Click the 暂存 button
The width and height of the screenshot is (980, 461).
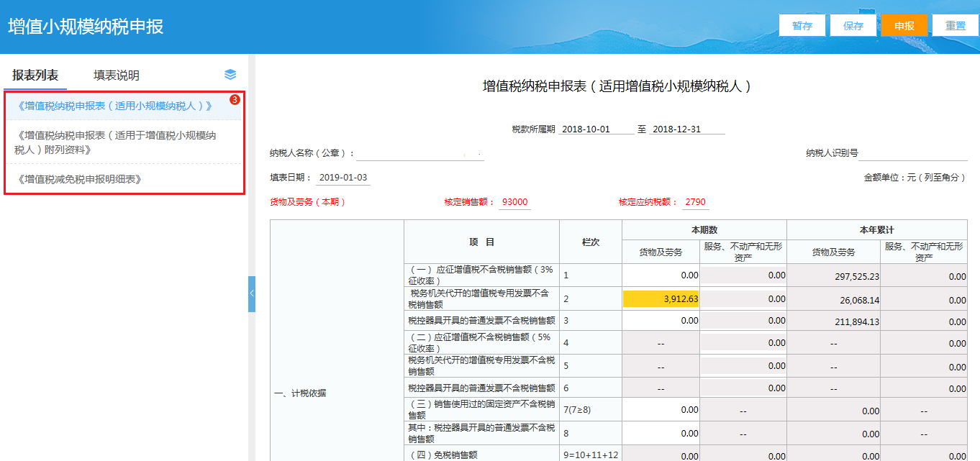click(x=802, y=24)
